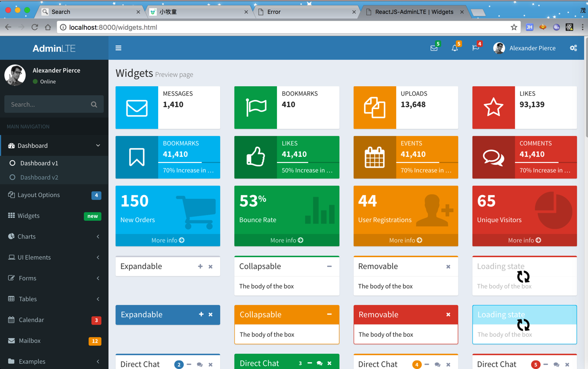This screenshot has width=588, height=369.
Task: Collapse the green Direct Chat box
Action: coord(310,363)
